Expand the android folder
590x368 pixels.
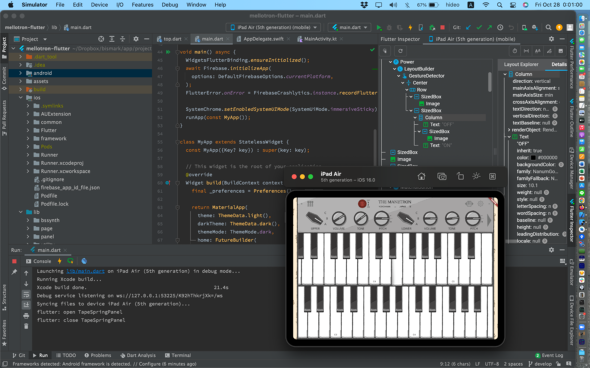coord(21,73)
